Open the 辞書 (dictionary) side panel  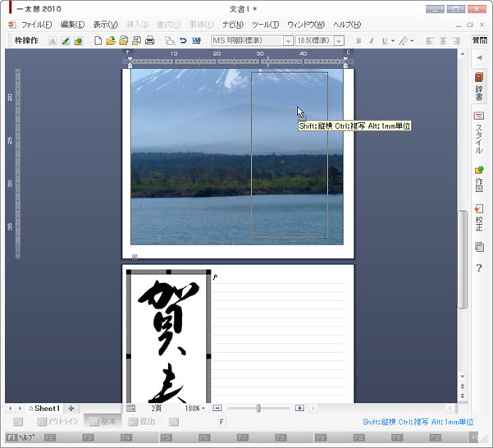coord(479,87)
